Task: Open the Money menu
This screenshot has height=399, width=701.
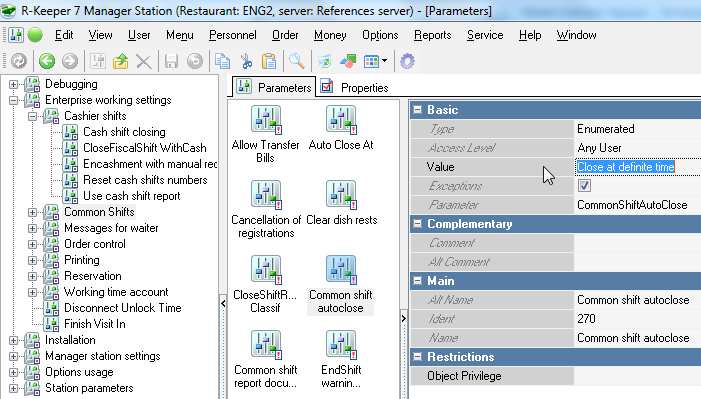Action: point(330,35)
